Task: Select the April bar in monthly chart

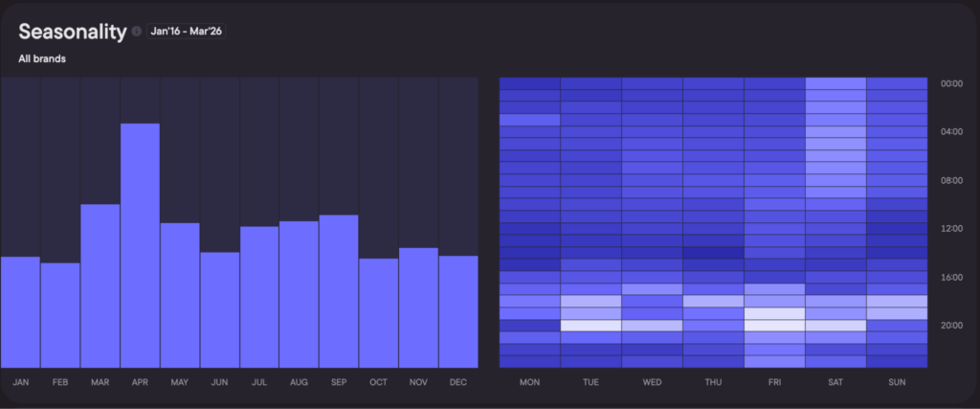Action: click(x=140, y=244)
